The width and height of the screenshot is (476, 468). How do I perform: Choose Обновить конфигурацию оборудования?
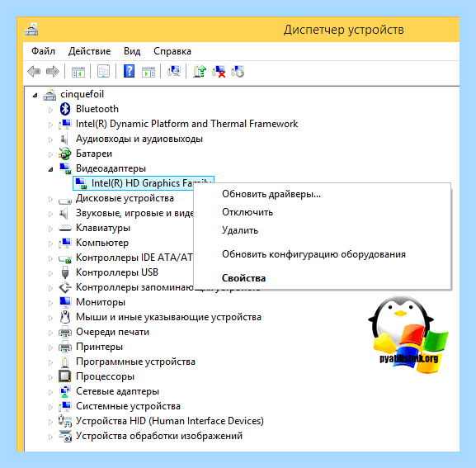[x=313, y=254]
